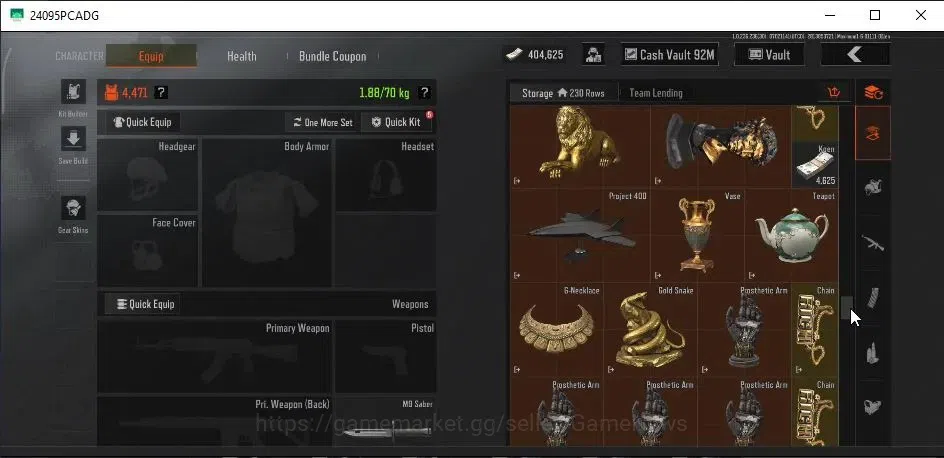Select the all-items storage filter icon
This screenshot has height=458, width=944.
tap(873, 133)
